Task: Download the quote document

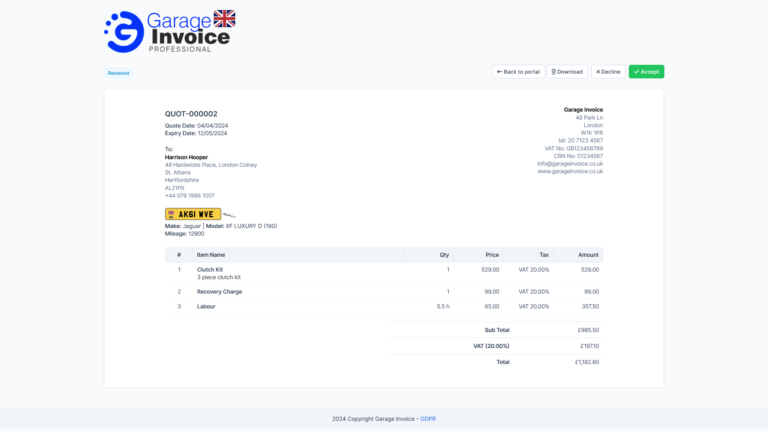Action: click(567, 72)
